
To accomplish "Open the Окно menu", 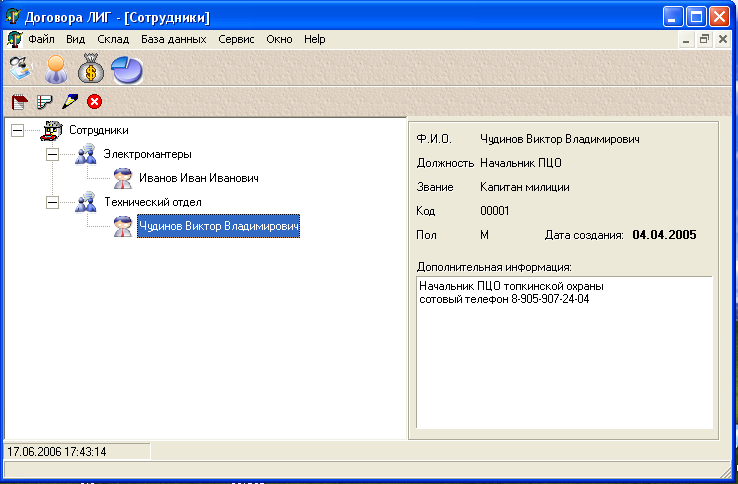I will point(279,39).
